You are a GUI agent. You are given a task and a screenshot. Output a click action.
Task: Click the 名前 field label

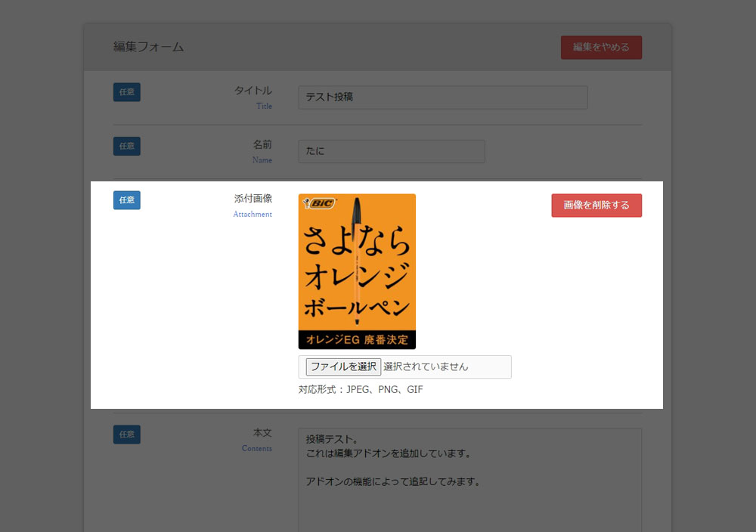[x=263, y=144]
